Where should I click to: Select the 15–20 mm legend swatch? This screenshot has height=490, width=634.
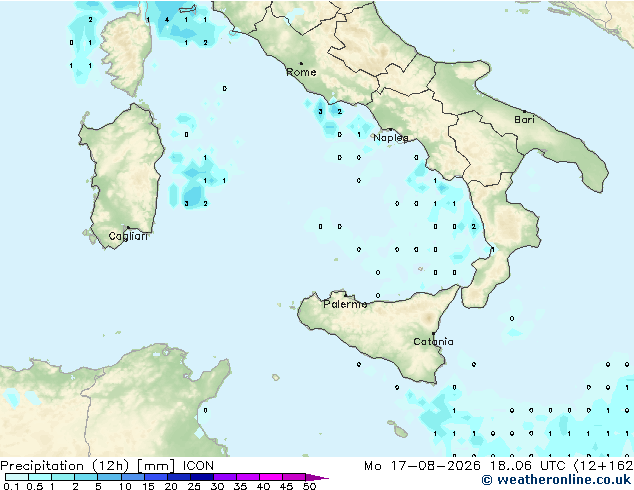[x=155, y=477]
